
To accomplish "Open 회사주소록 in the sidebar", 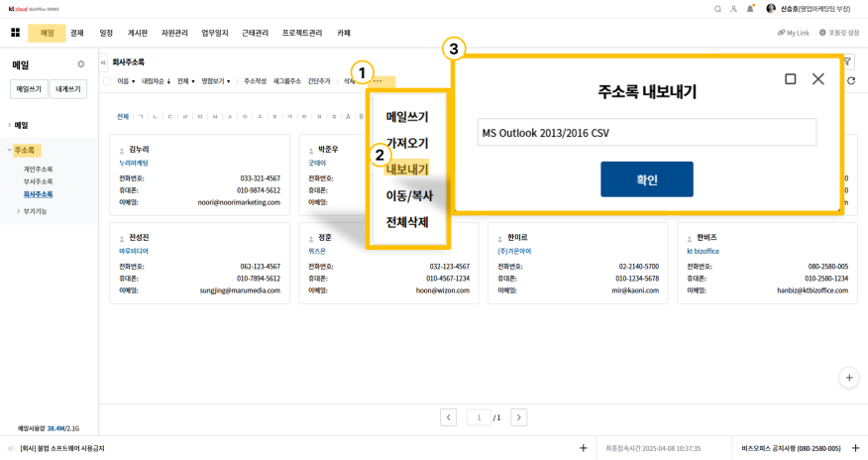I will (x=38, y=194).
